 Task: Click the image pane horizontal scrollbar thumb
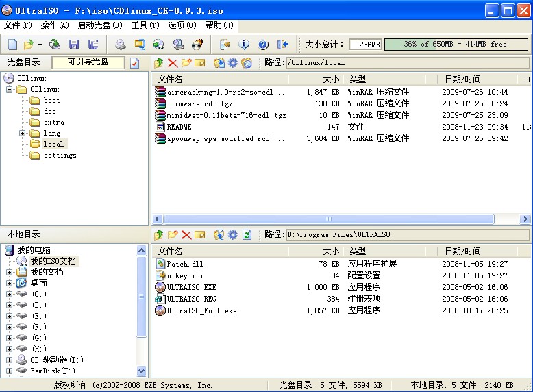click(329, 219)
